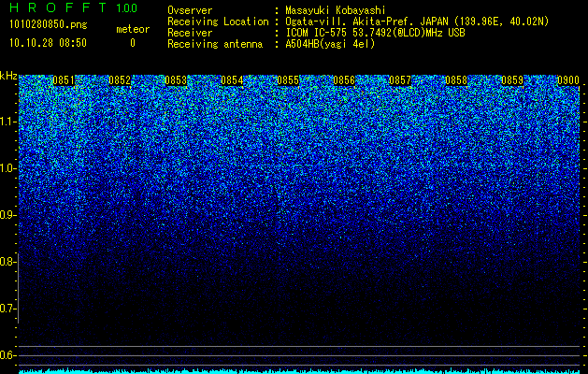
Task: Click the 0.7 frequency axis label
Action: pos(7,309)
